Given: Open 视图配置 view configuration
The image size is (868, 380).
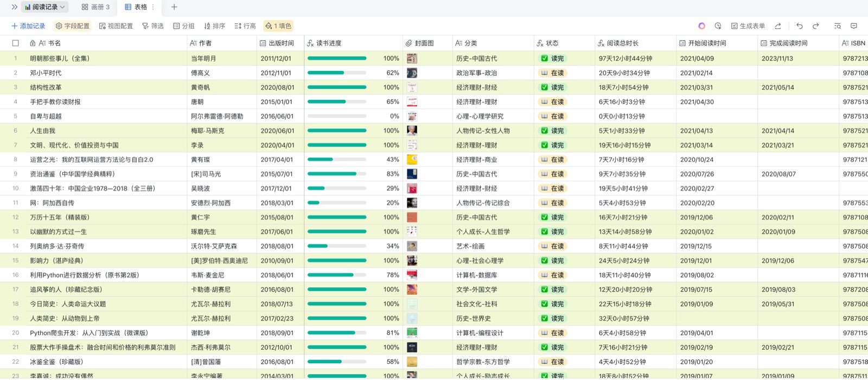Looking at the screenshot, I should pyautogui.click(x=116, y=26).
